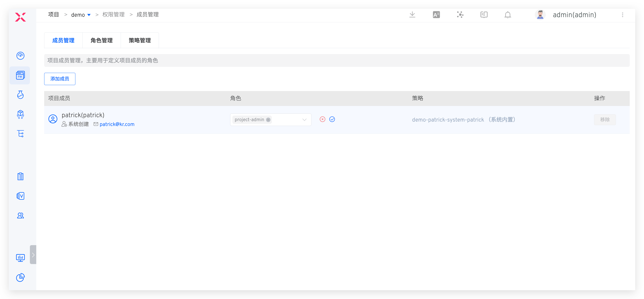The height and width of the screenshot is (299, 644).
Task: Open the patrick@kr.com email link
Action: pos(117,124)
